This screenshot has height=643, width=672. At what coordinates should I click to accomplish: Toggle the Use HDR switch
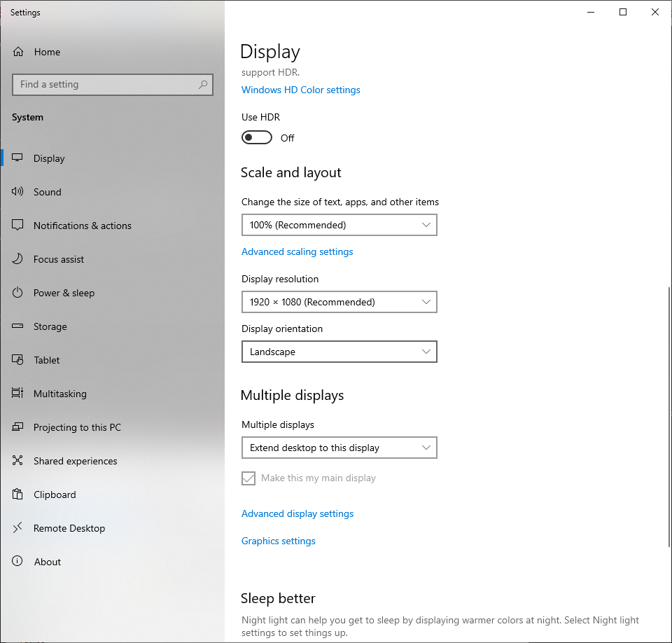(x=257, y=138)
